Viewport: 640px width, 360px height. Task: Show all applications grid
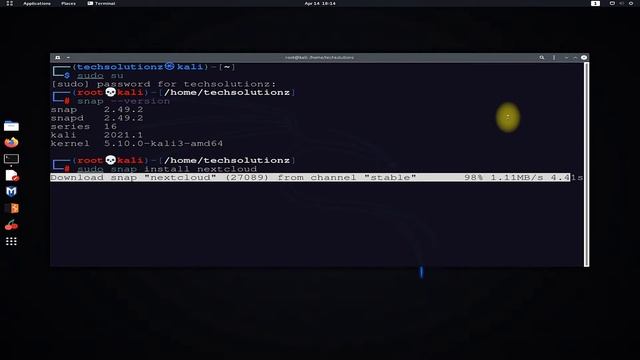(x=11, y=241)
